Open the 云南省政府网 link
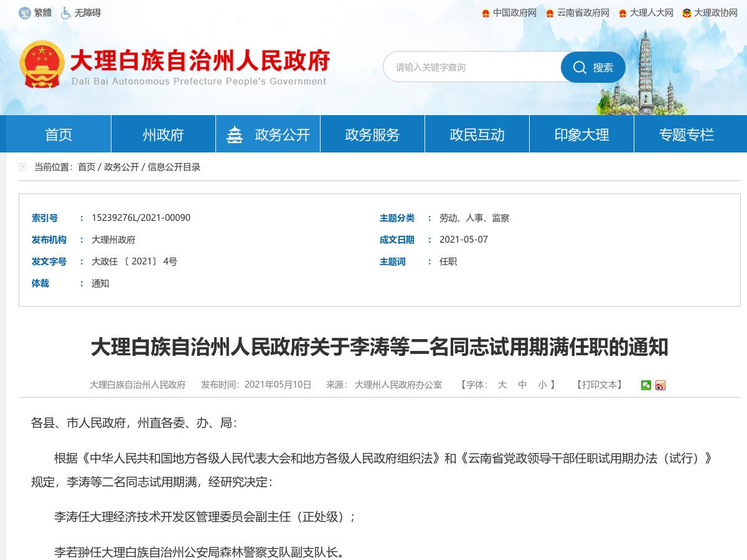The height and width of the screenshot is (560, 747). 583,12
